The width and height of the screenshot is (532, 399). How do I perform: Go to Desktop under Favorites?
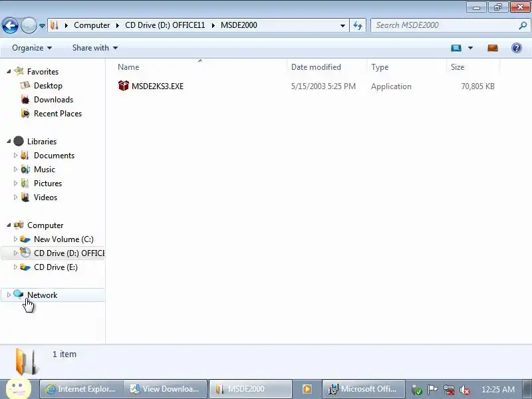click(48, 86)
